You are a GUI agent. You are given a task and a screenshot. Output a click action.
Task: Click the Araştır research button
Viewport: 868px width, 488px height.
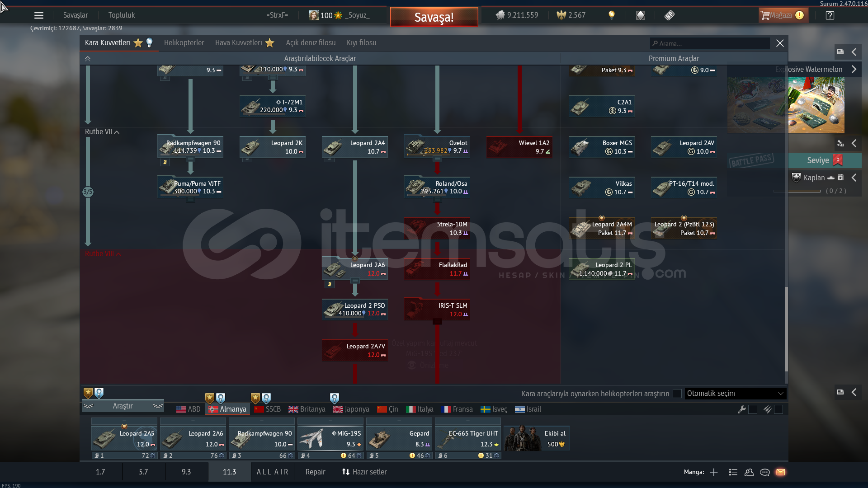[x=123, y=406]
